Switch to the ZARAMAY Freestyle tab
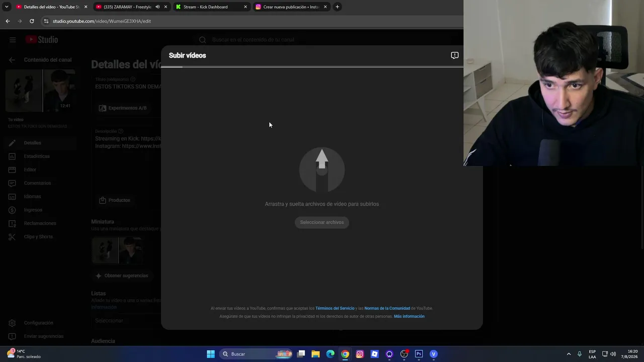 pyautogui.click(x=132, y=7)
